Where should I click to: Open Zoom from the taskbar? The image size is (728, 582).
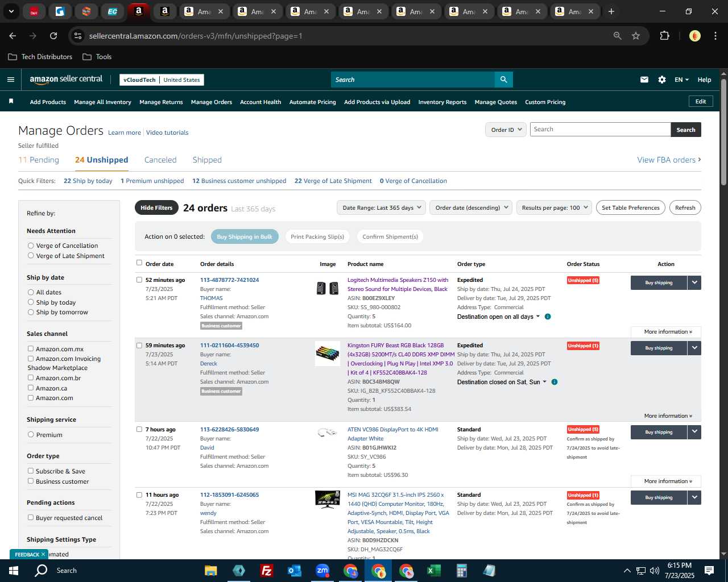[x=322, y=571]
